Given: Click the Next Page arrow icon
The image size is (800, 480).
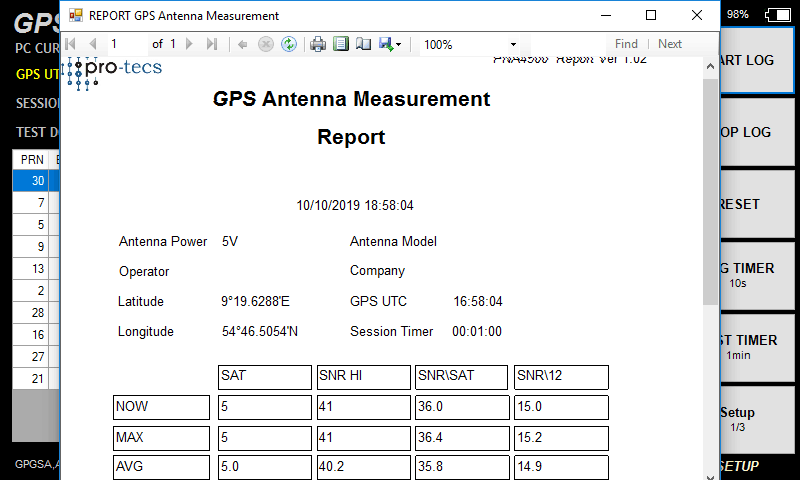Looking at the screenshot, I should tap(189, 44).
